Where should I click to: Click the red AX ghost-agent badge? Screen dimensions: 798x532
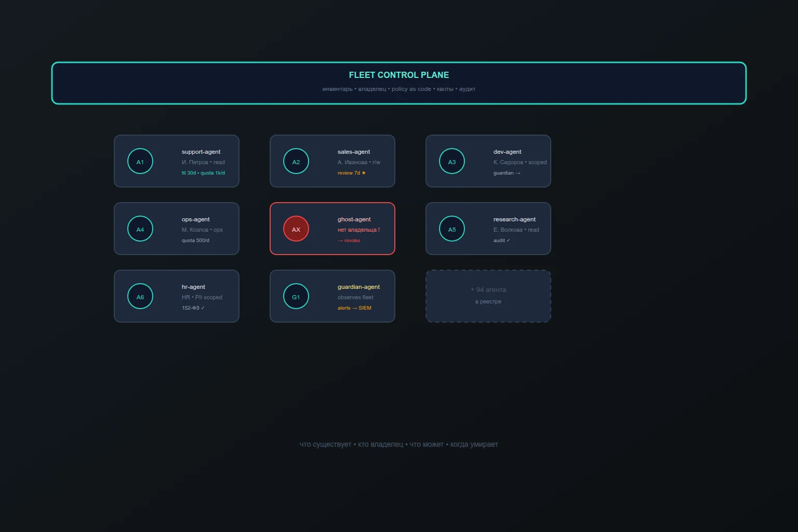tap(296, 229)
